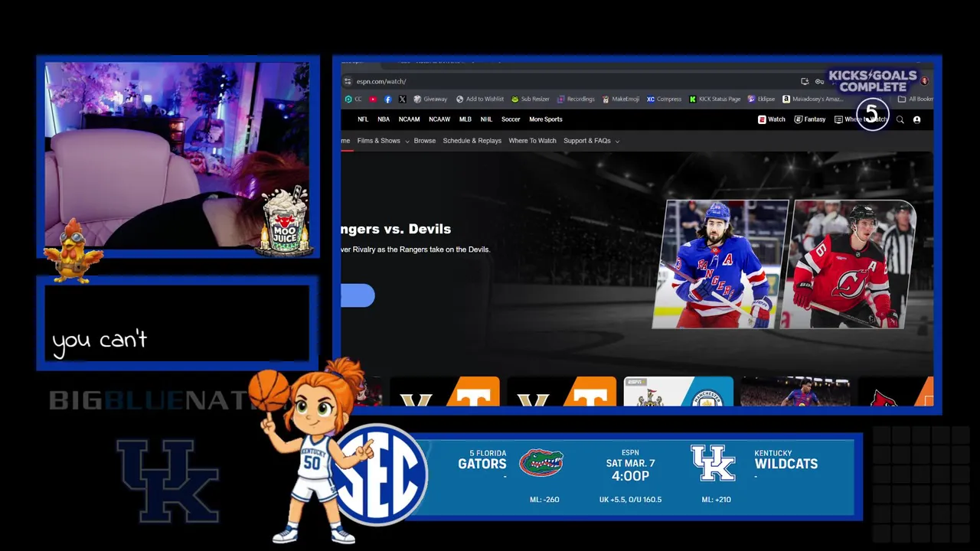Open the CC bookmark

pos(353,99)
